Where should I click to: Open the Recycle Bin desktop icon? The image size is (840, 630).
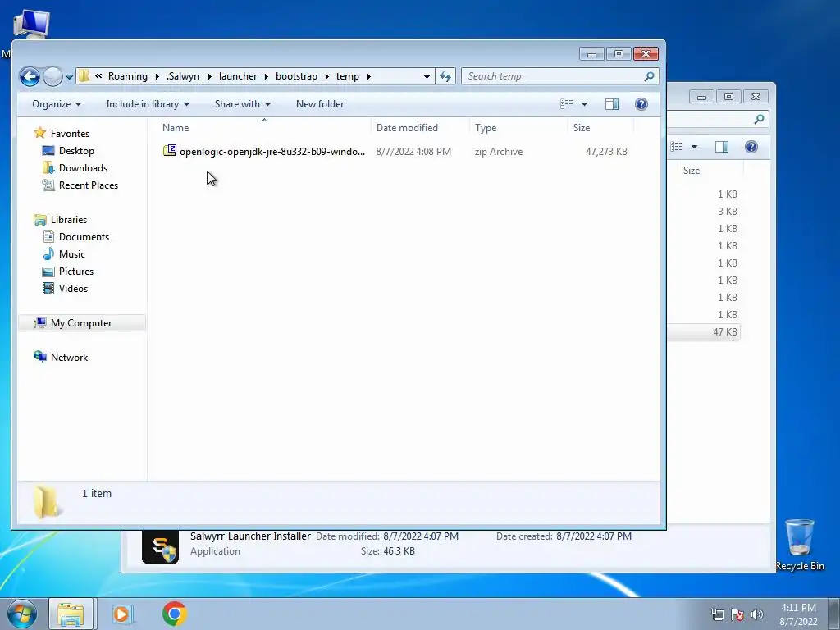click(799, 544)
